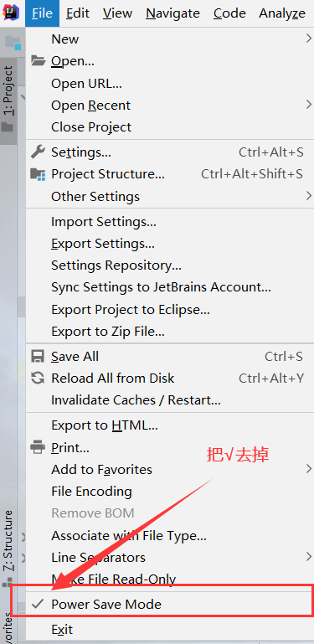This screenshot has width=314, height=644.
Task: Toggle Make File Read-Only
Action: point(113,580)
